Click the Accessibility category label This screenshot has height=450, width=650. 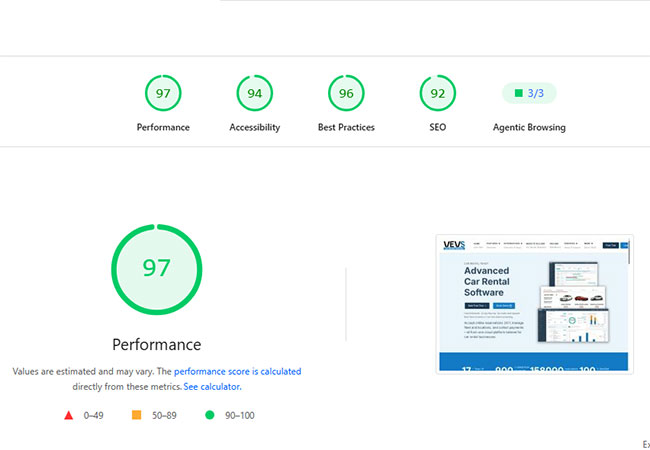[x=255, y=127]
